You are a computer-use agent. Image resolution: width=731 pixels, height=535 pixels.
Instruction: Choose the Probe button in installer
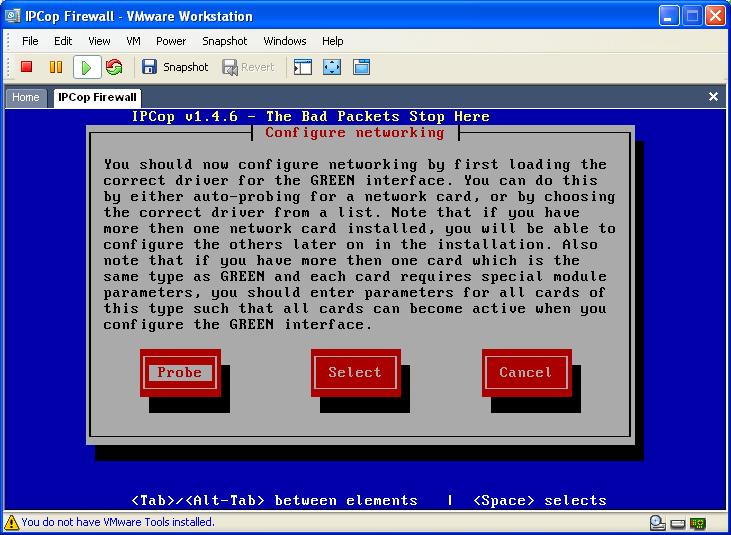180,373
